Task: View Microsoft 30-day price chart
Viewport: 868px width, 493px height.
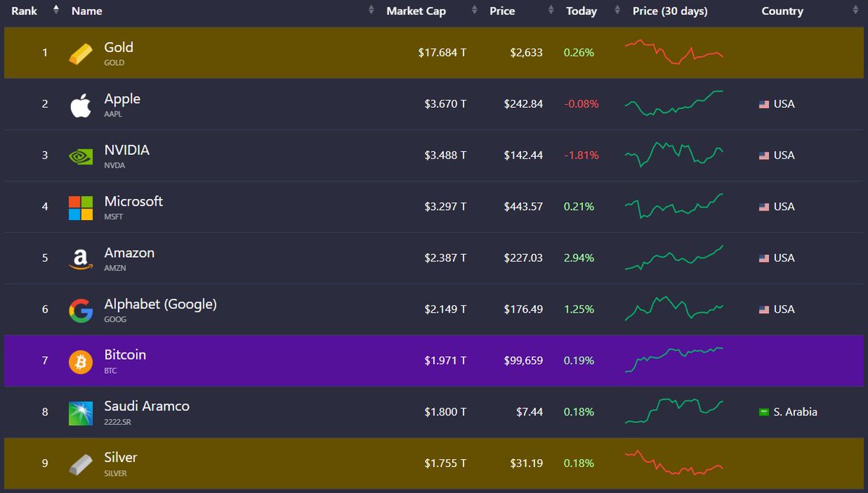Action: pos(674,206)
